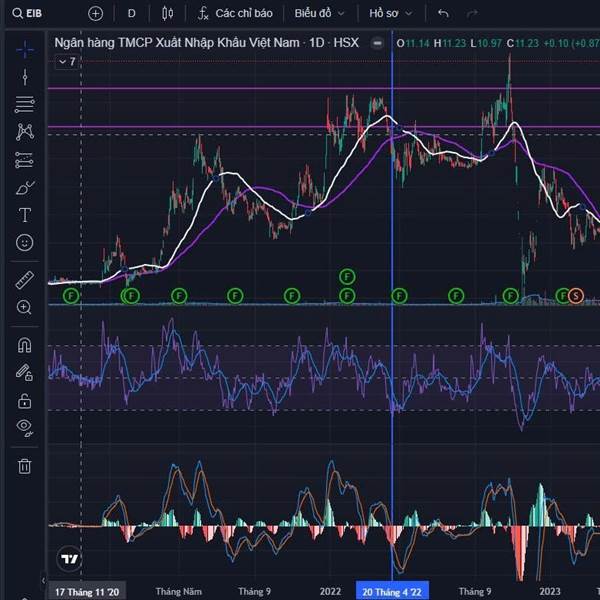The height and width of the screenshot is (600, 600).
Task: Click the 20 Tháng 4 '22 date label
Action: [392, 591]
